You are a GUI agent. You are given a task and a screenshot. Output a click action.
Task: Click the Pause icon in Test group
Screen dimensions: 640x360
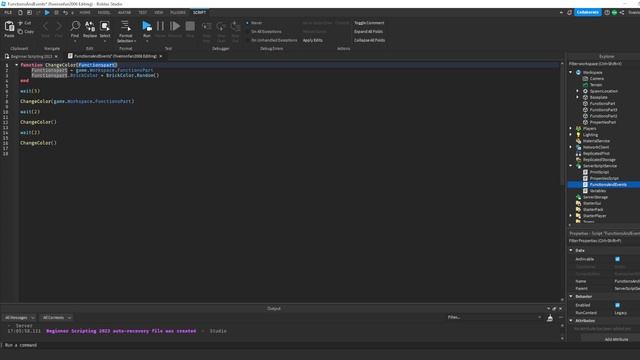point(160,27)
